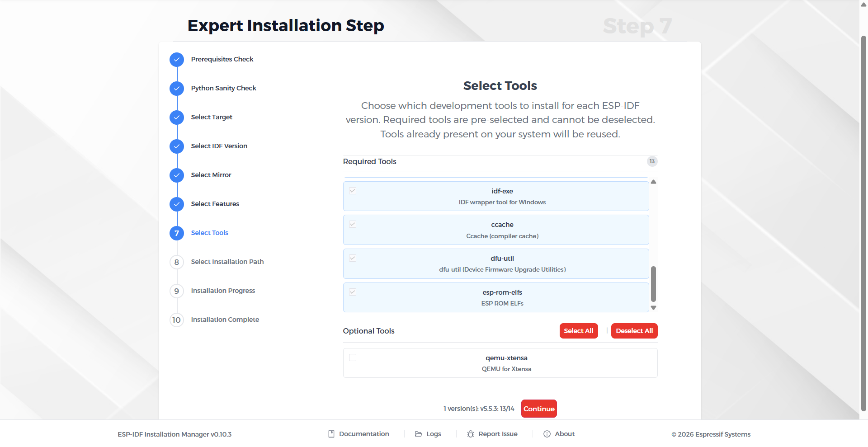Click the page scrollbar up arrow
The height and width of the screenshot is (447, 868).
(x=863, y=5)
